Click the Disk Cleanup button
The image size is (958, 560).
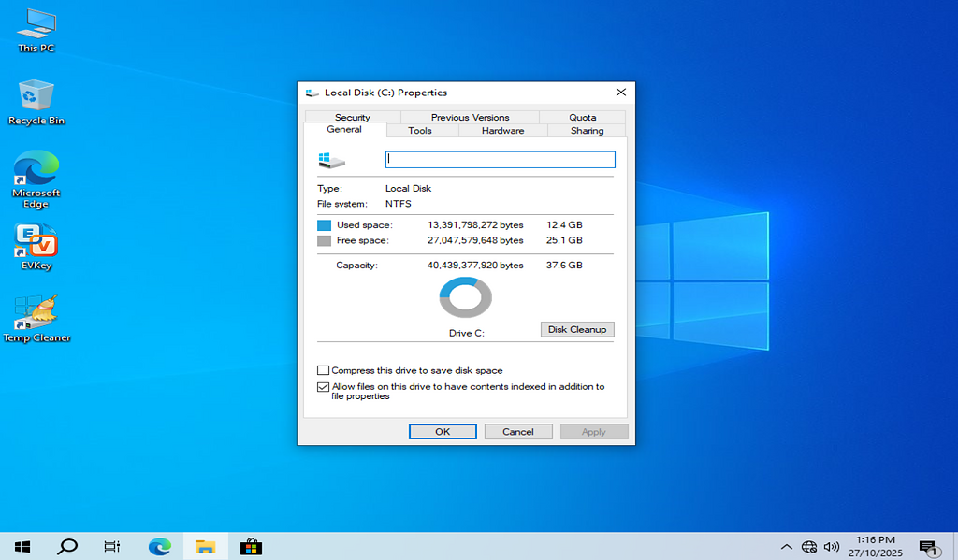click(577, 329)
